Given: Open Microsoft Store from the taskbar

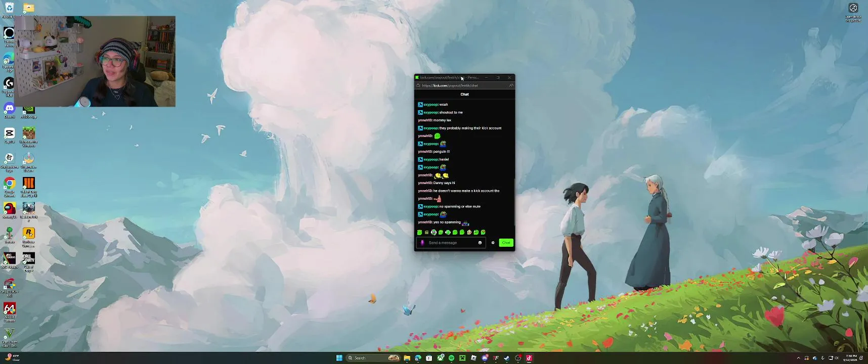Looking at the screenshot, I should pos(429,358).
